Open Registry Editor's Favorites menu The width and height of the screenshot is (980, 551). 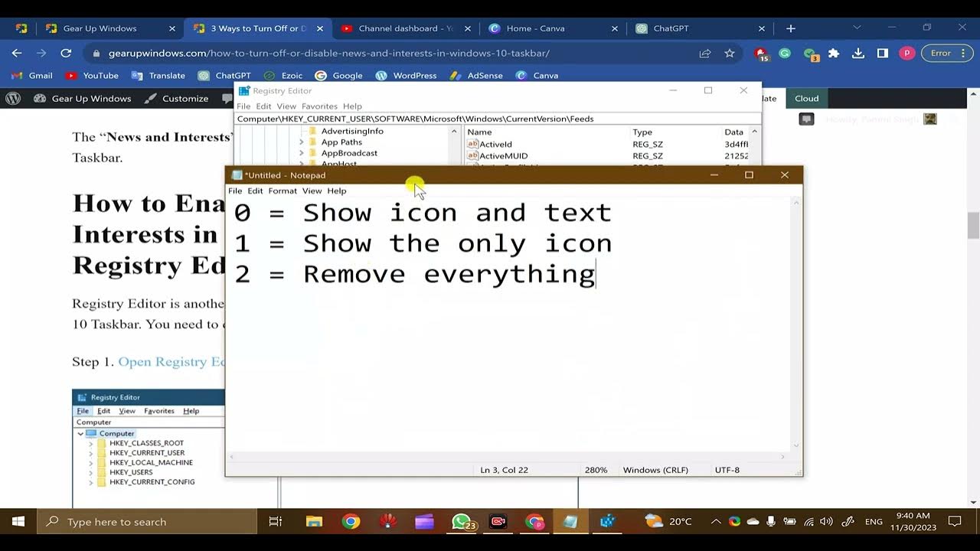(319, 106)
